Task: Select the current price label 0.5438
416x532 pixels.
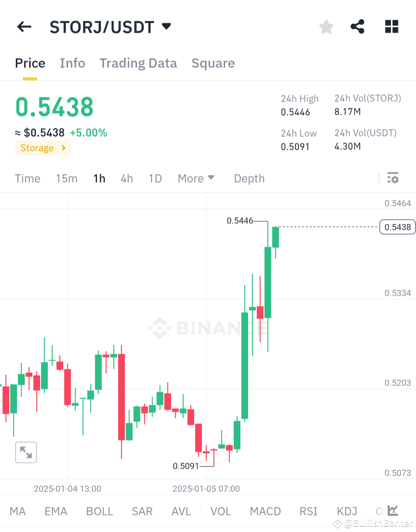Action: [x=397, y=227]
